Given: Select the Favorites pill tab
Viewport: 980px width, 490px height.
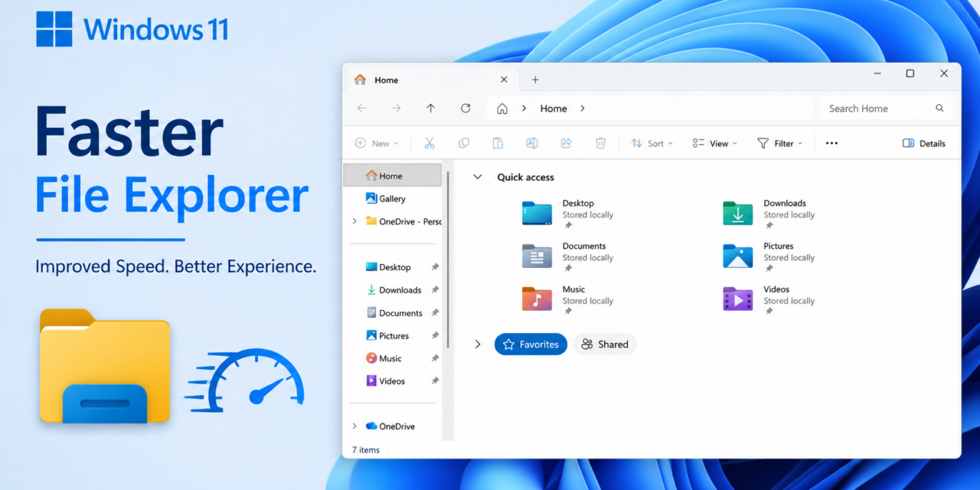Looking at the screenshot, I should point(531,345).
